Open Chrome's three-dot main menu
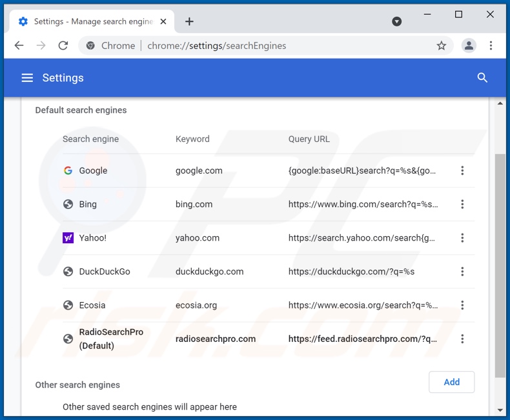 pyautogui.click(x=491, y=46)
